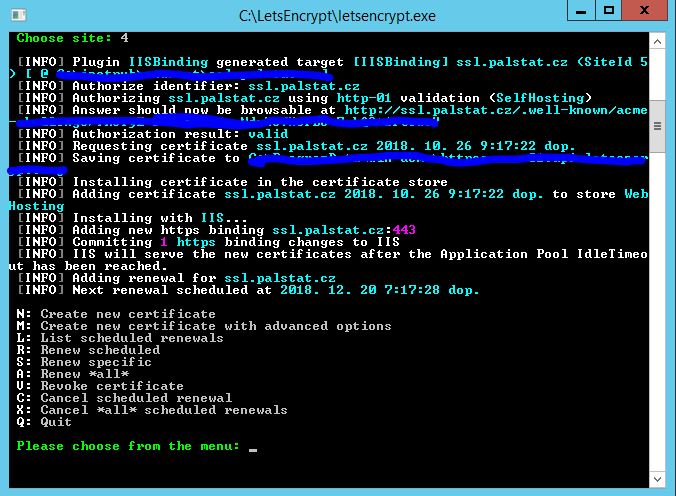Click option 'Q: Quit'

44,422
